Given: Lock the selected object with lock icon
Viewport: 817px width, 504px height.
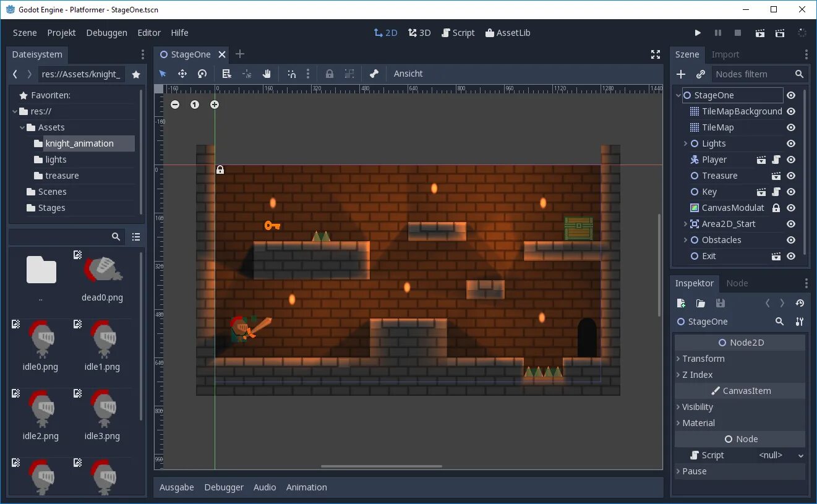Looking at the screenshot, I should point(330,74).
